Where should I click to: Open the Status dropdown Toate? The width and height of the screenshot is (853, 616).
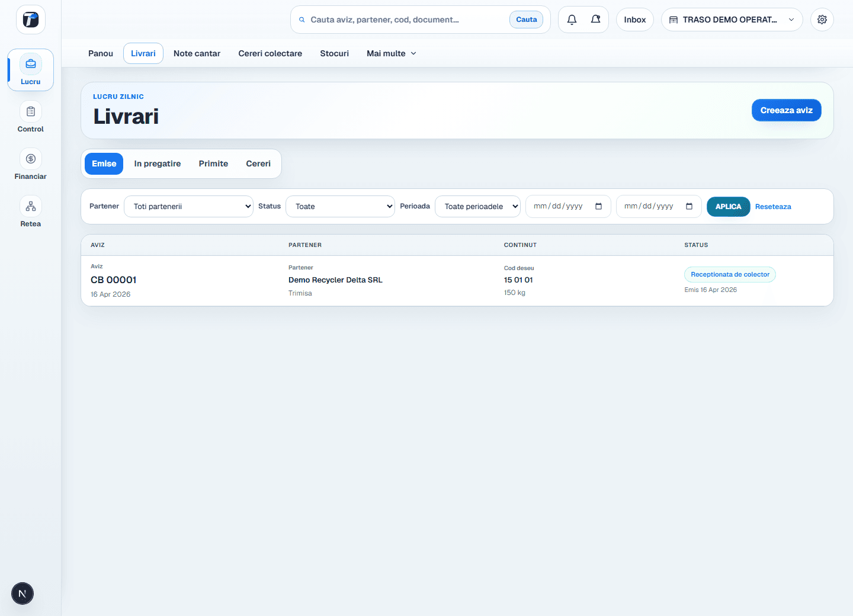(340, 206)
